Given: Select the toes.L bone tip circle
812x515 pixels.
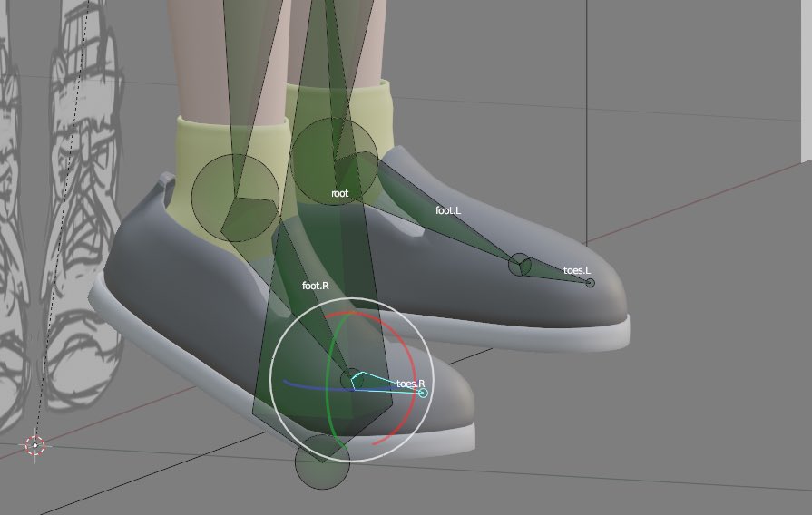Looking at the screenshot, I should (x=590, y=283).
